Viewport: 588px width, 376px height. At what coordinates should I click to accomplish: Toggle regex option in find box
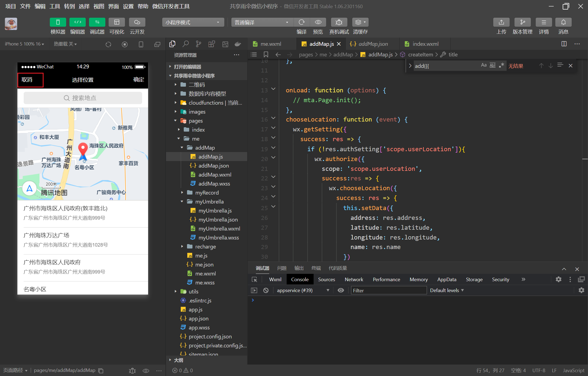tap(501, 65)
